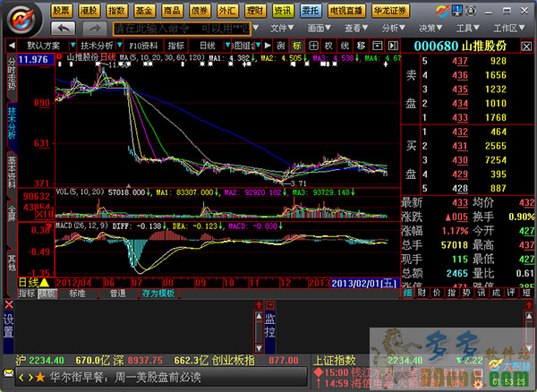Click the window panel layout icon
This screenshot has width=537, height=392.
(x=377, y=46)
